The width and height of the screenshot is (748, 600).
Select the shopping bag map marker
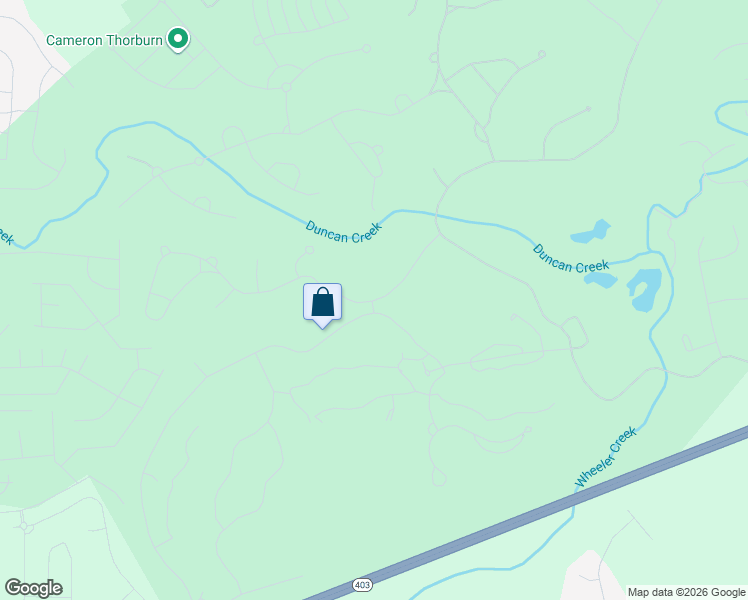pos(322,305)
